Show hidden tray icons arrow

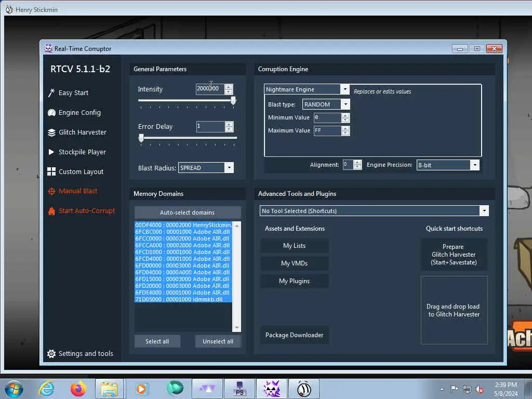[442, 389]
